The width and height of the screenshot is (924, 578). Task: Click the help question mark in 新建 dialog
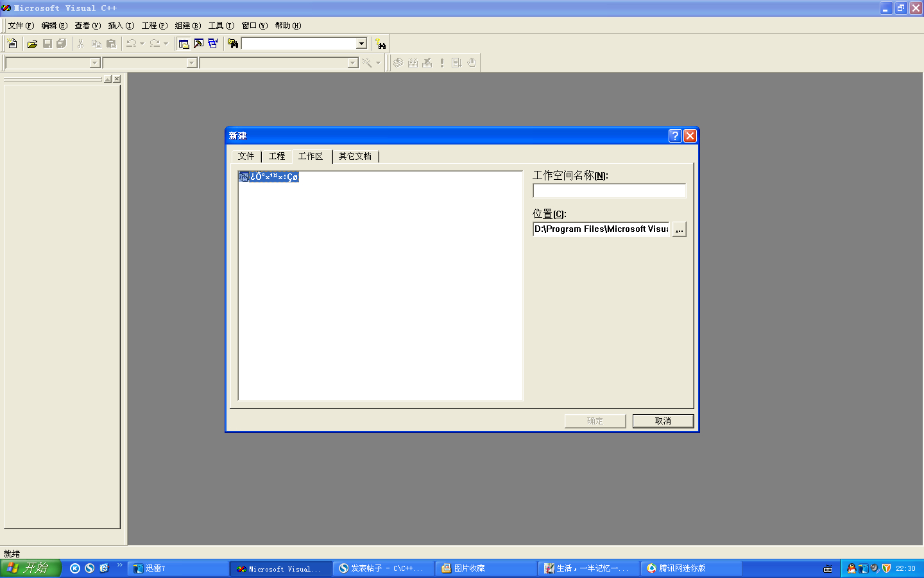[675, 136]
